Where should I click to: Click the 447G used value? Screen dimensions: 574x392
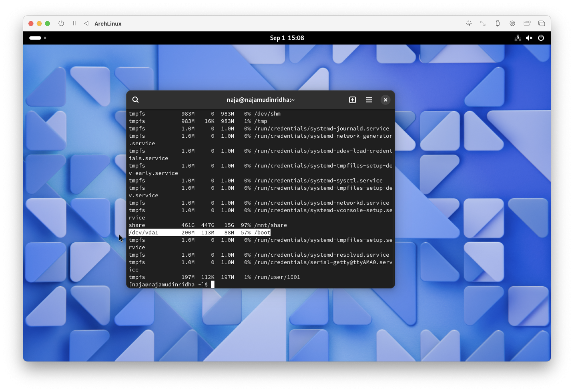(x=208, y=225)
